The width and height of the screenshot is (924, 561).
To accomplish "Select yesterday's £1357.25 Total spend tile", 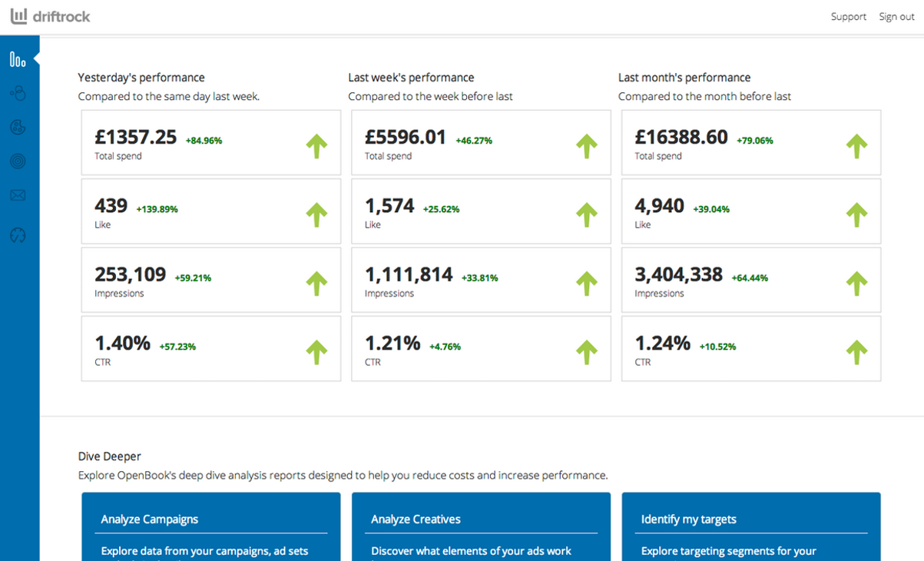I will pos(211,142).
